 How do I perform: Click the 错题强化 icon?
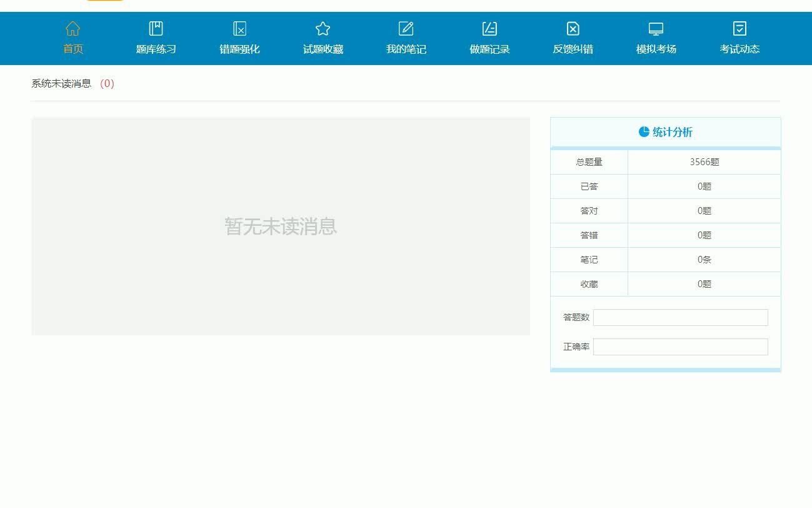coord(239,28)
